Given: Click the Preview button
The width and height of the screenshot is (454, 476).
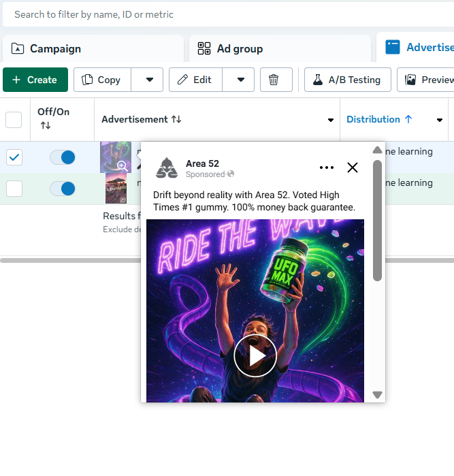Looking at the screenshot, I should pyautogui.click(x=425, y=80).
